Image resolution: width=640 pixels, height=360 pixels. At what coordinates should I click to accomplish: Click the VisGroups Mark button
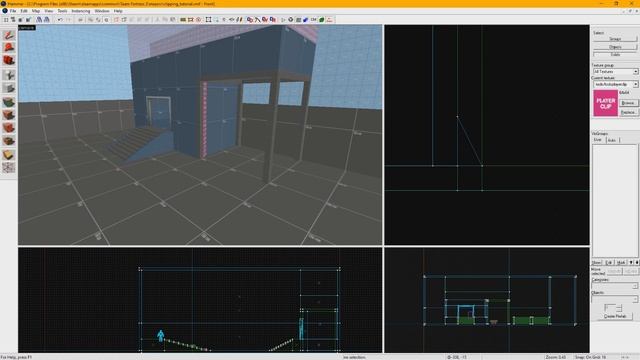(621, 262)
